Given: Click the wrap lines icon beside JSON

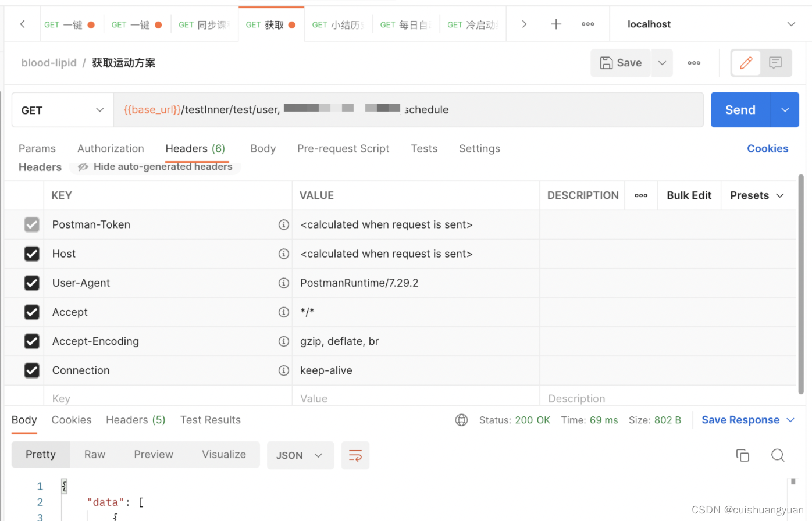Looking at the screenshot, I should click(x=355, y=455).
